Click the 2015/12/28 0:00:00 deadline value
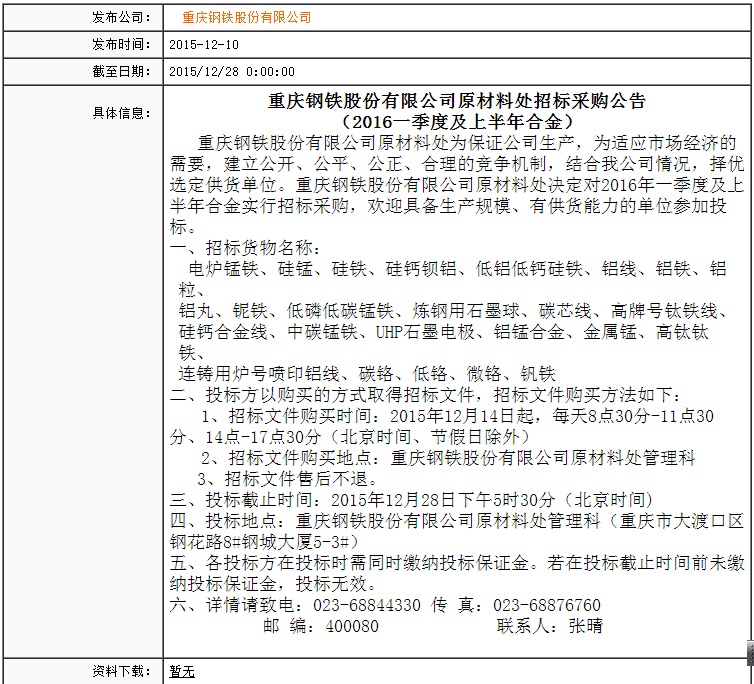Viewport: 754px width, 684px height. [x=232, y=72]
